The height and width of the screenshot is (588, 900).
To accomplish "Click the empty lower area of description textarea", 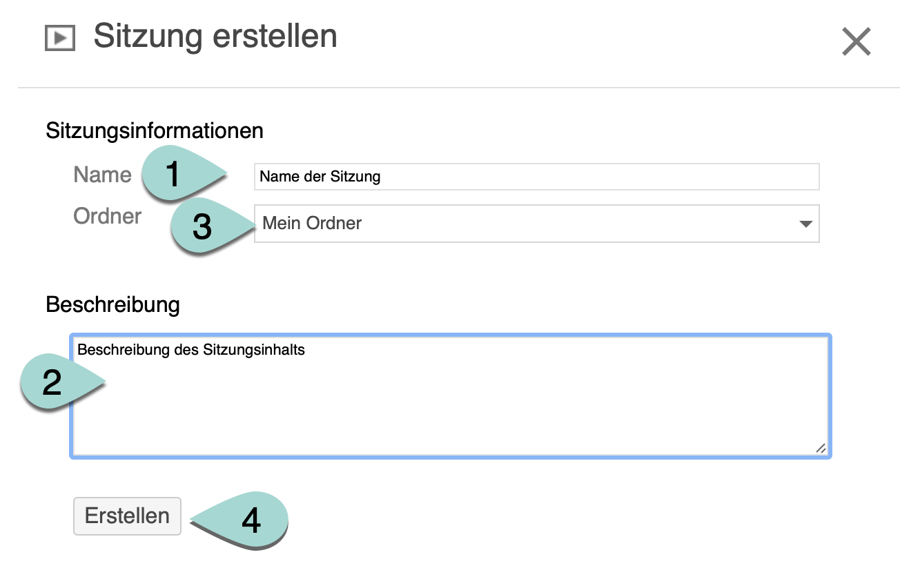I will click(x=449, y=414).
